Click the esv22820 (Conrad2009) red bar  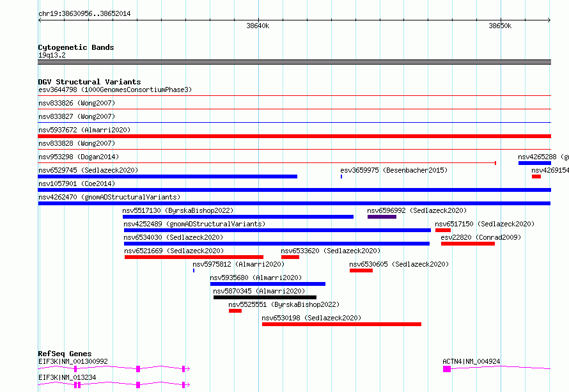tap(468, 244)
